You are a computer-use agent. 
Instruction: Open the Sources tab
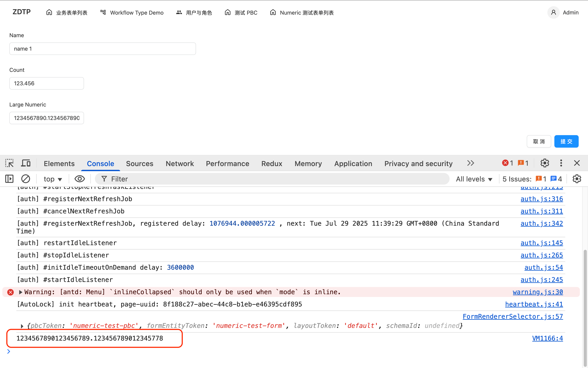click(x=139, y=164)
